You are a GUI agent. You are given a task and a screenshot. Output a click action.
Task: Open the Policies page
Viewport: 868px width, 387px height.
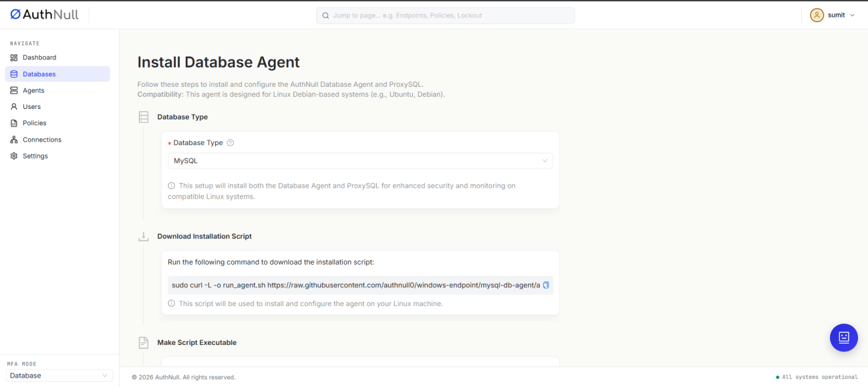click(57, 123)
